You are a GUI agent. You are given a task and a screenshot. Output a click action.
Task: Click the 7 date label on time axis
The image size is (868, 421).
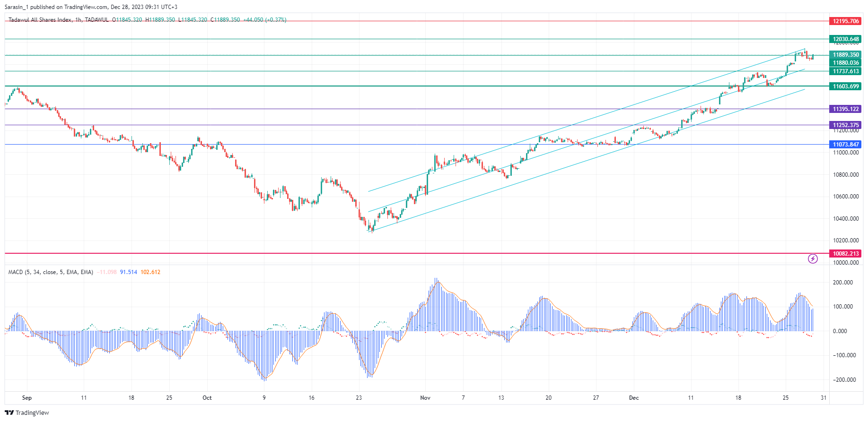coord(463,398)
